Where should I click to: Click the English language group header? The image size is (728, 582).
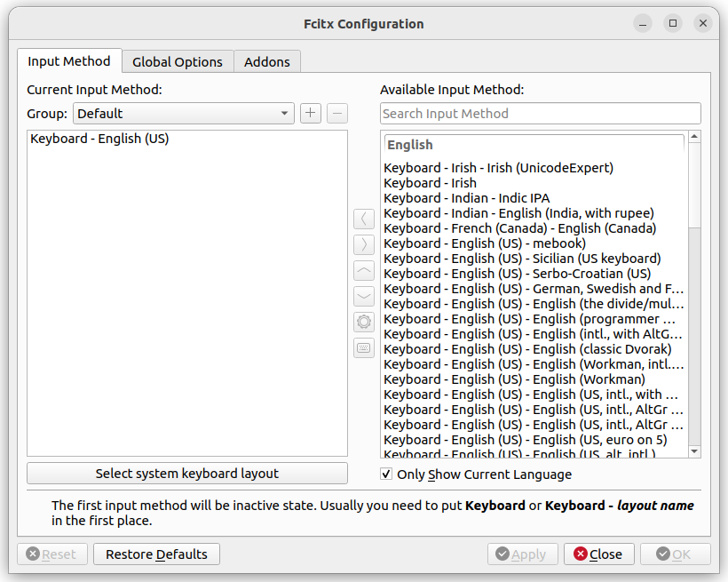534,145
